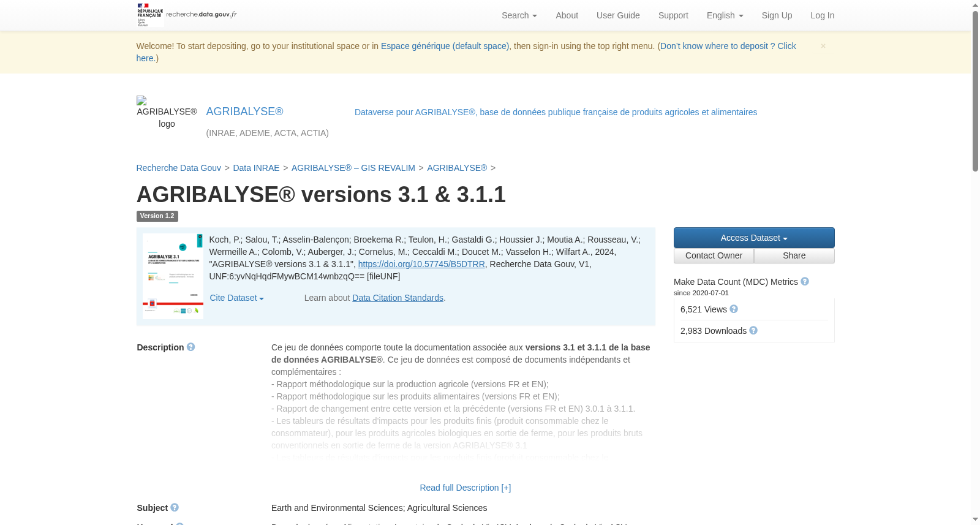Click the '2,983 Downloads' metric text
Viewport: 980px width, 525px height.
click(714, 331)
